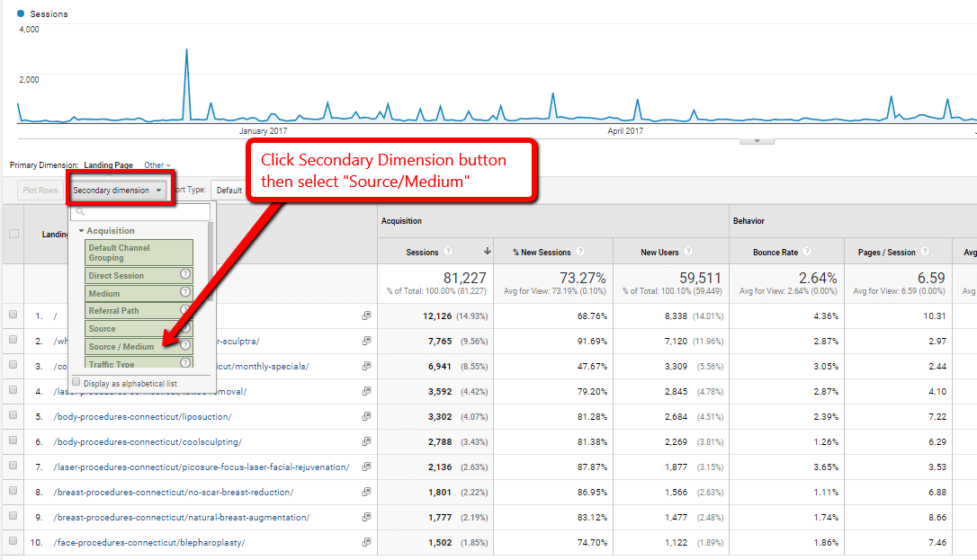Click external link icon for liposuction row

tap(366, 417)
